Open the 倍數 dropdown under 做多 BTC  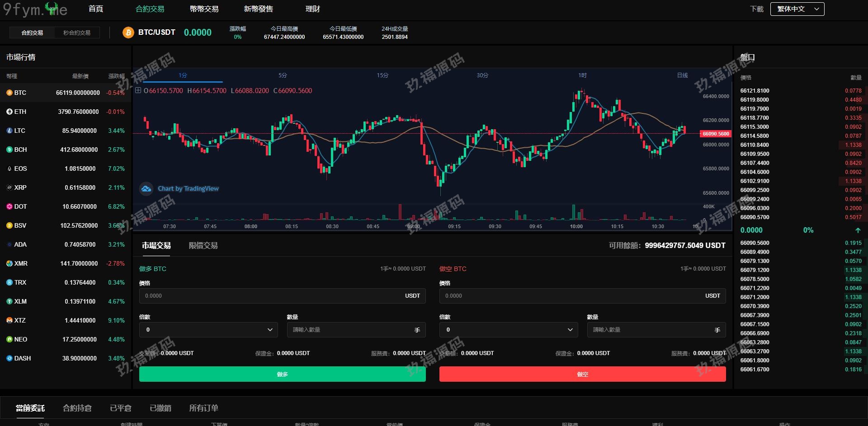pyautogui.click(x=208, y=330)
